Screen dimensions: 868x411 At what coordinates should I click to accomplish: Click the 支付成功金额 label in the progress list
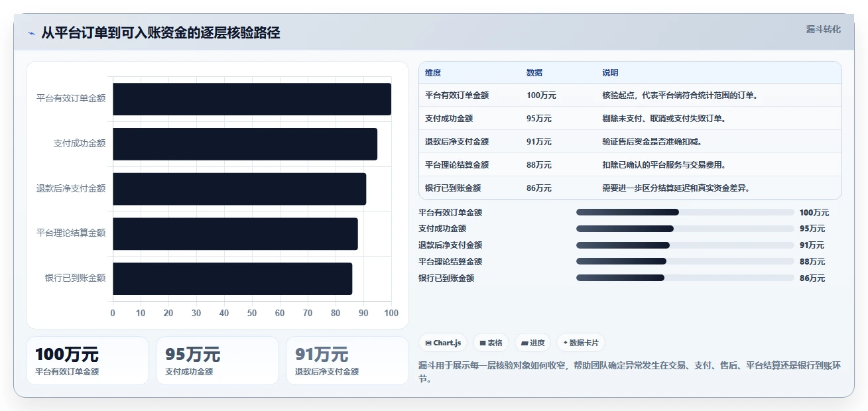(x=442, y=229)
